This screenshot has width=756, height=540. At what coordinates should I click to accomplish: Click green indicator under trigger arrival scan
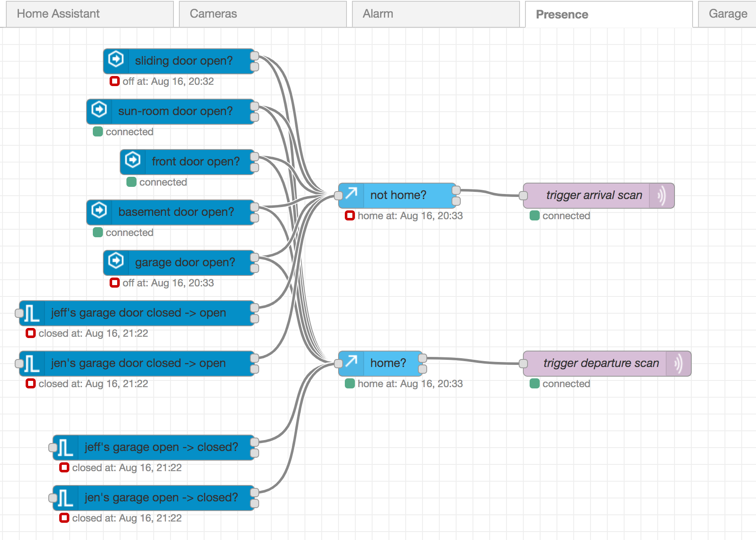point(535,215)
